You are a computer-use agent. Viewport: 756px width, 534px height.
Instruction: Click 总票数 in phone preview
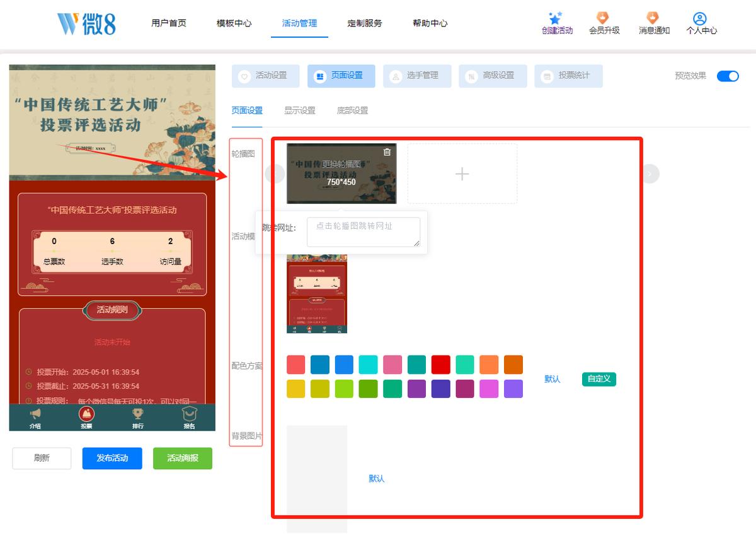[x=54, y=262]
